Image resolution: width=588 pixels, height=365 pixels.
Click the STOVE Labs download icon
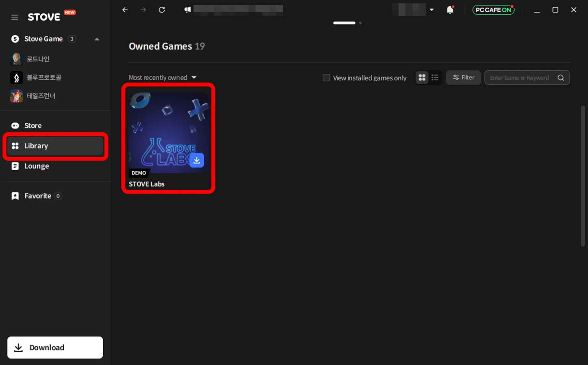pos(197,160)
